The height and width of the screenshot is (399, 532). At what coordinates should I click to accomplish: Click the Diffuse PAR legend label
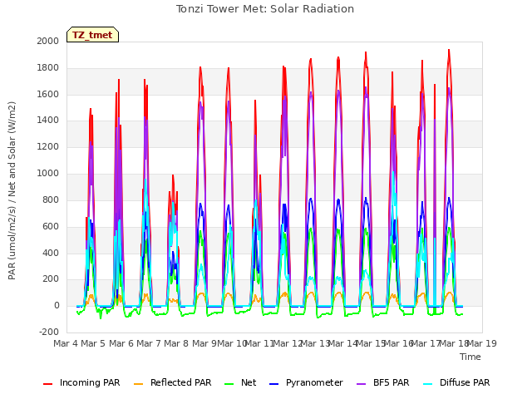465,382
